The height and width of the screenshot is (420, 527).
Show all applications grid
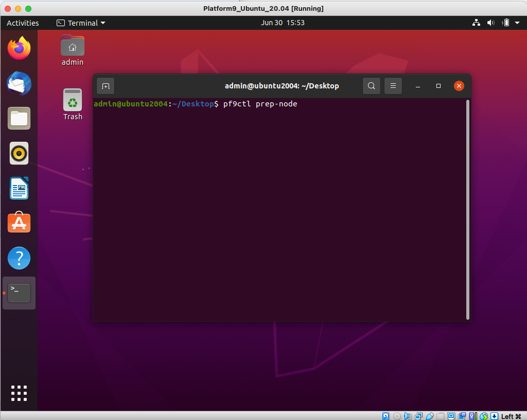19,393
